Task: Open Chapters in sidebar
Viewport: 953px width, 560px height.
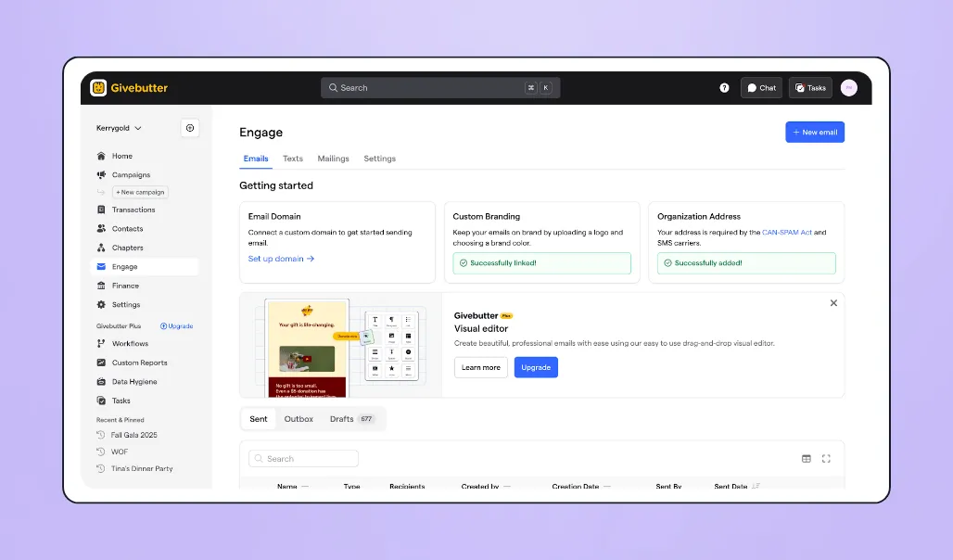Action: click(145, 248)
